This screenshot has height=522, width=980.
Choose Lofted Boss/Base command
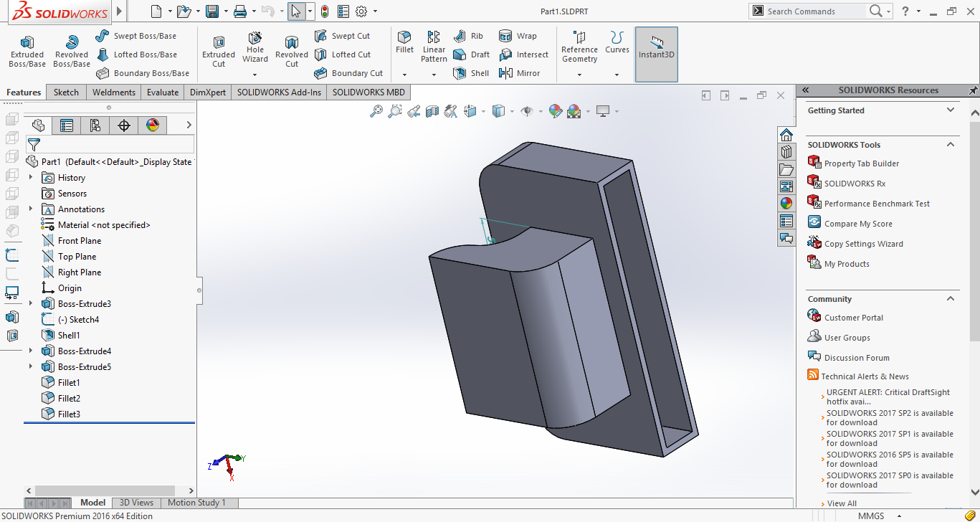[x=136, y=54]
